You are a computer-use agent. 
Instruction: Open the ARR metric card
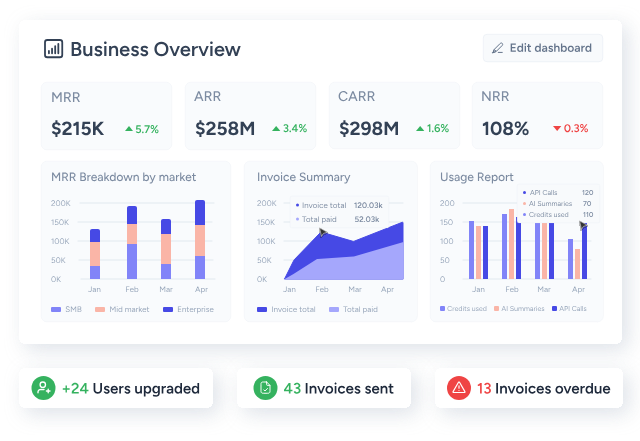pyautogui.click(x=250, y=116)
